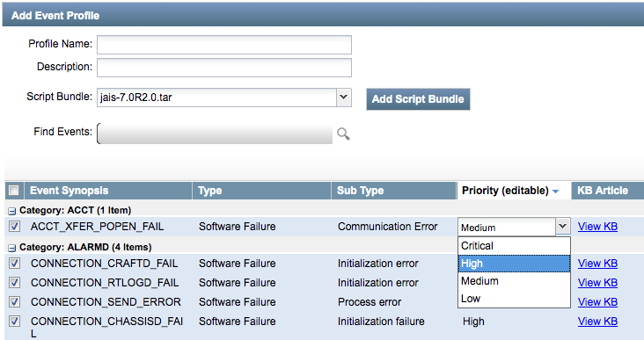Click the Profile Name input field
This screenshot has width=644, height=340.
tap(224, 45)
